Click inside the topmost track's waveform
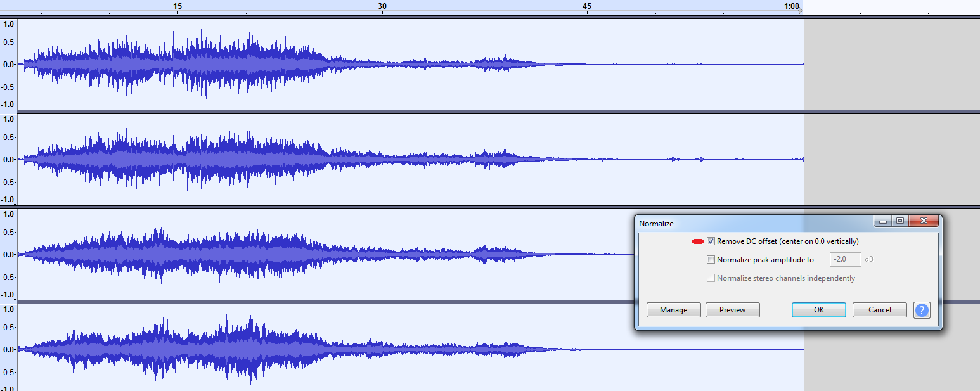The image size is (980, 391). 411,64
